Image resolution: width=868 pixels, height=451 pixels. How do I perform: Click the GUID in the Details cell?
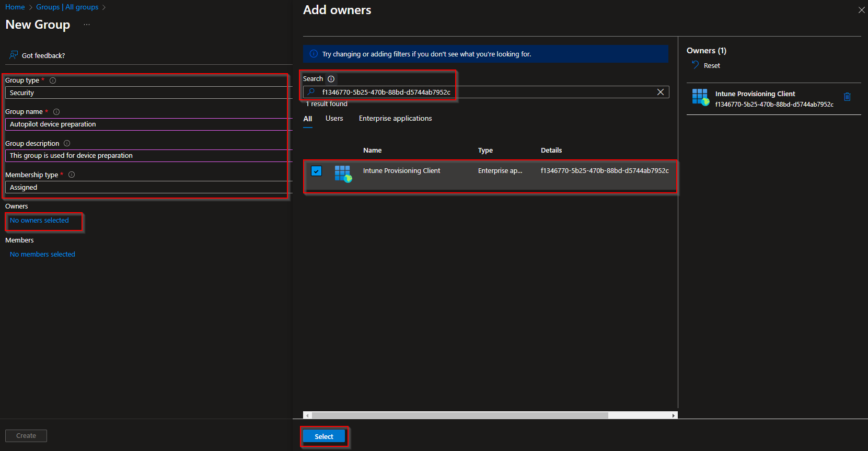pyautogui.click(x=605, y=171)
